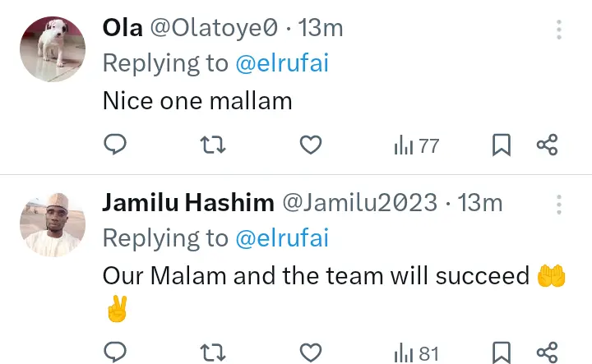Retweet Ola's 'Nice one mallam' tweet
This screenshot has height=364, width=592.
pyautogui.click(x=213, y=145)
